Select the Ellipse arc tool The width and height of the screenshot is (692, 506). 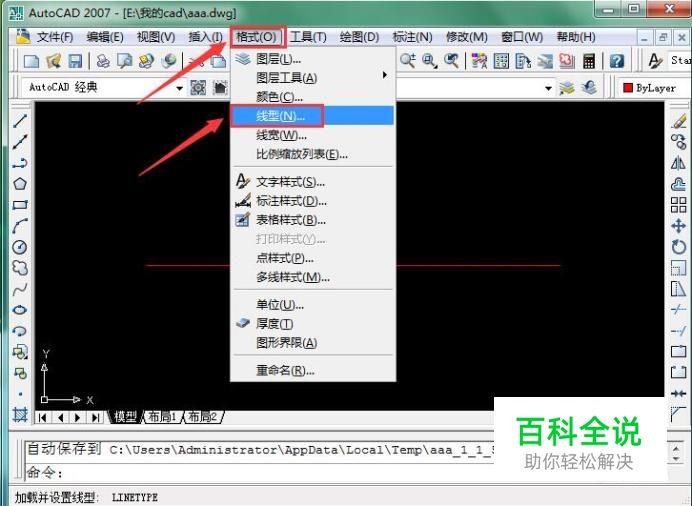(x=20, y=331)
